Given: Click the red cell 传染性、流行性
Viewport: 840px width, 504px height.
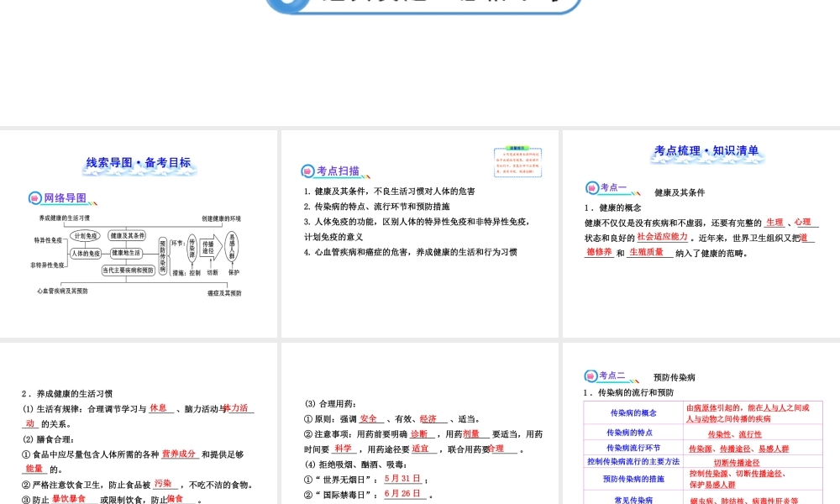Looking at the screenshot, I should 734,434.
